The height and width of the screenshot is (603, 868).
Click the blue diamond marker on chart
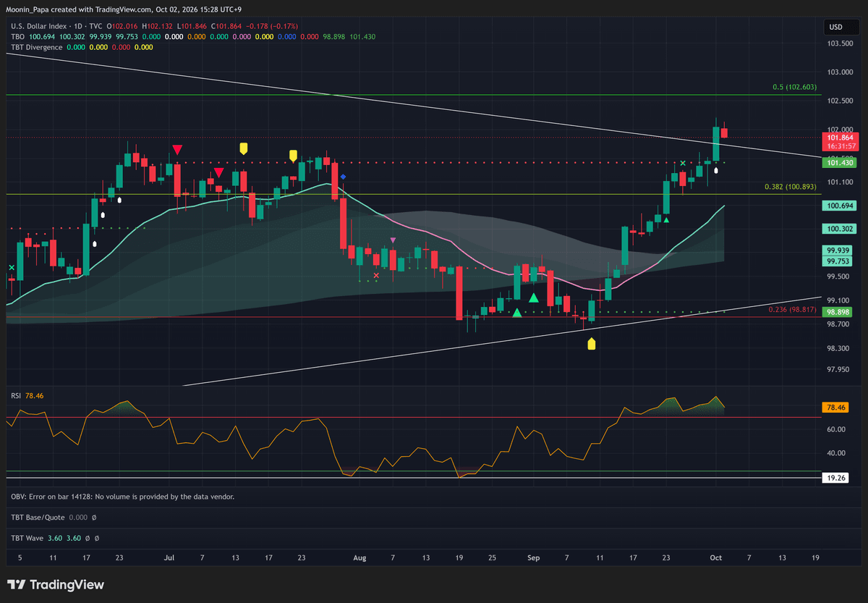343,177
